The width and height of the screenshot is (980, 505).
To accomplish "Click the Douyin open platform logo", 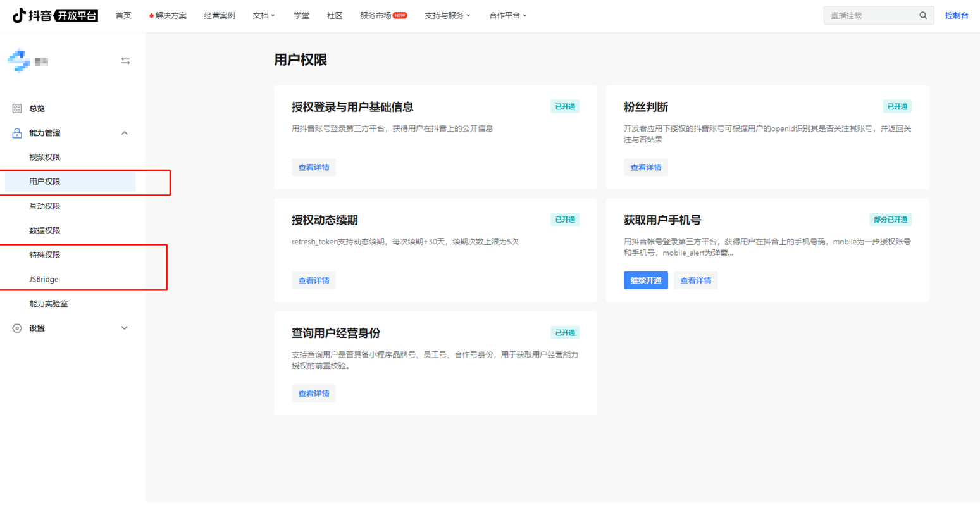I will [x=55, y=16].
